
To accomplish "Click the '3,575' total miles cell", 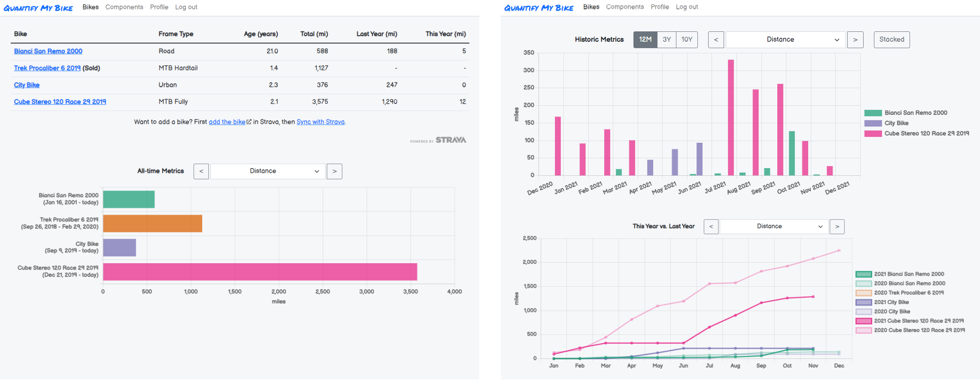I will [320, 101].
